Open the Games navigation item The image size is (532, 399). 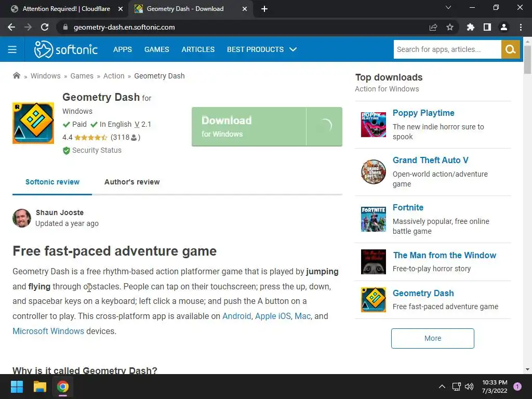(x=156, y=49)
